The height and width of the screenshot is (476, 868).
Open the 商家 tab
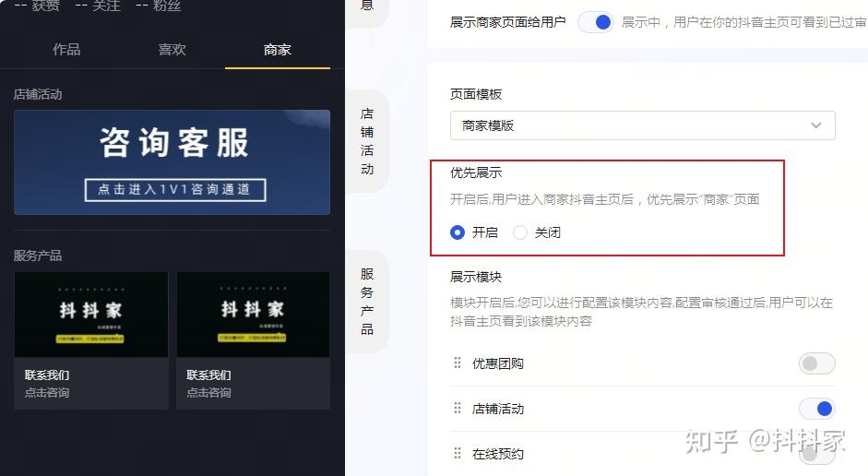[x=278, y=50]
